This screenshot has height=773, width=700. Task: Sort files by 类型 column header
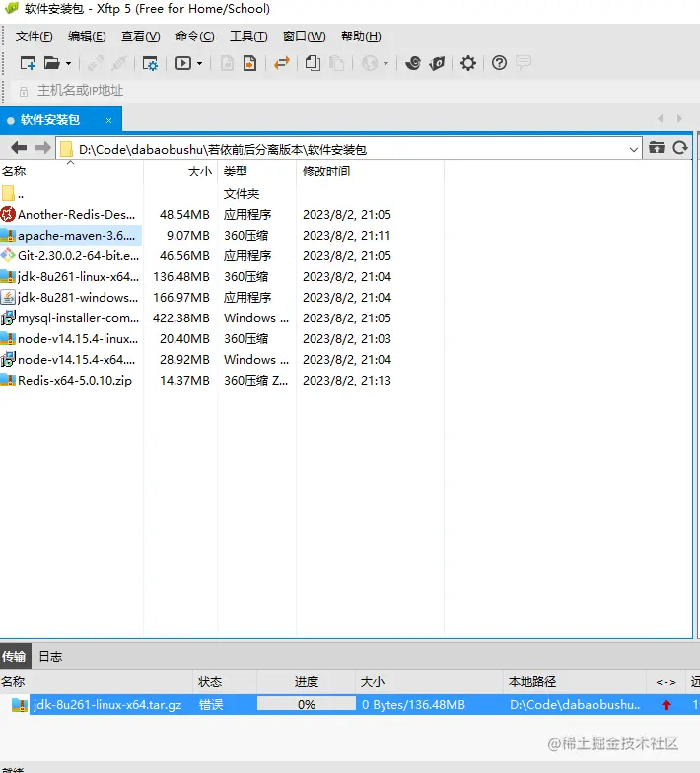[256, 172]
